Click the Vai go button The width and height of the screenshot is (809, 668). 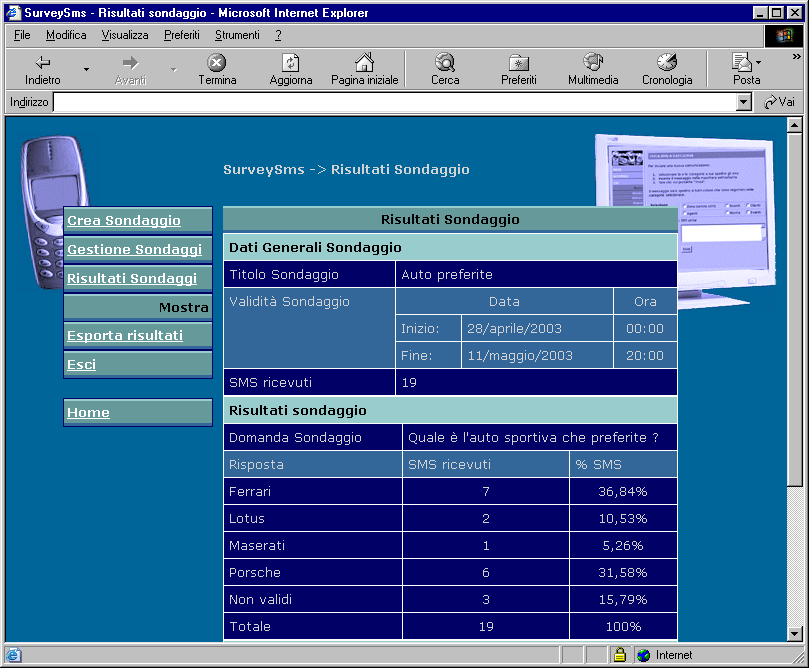click(780, 102)
